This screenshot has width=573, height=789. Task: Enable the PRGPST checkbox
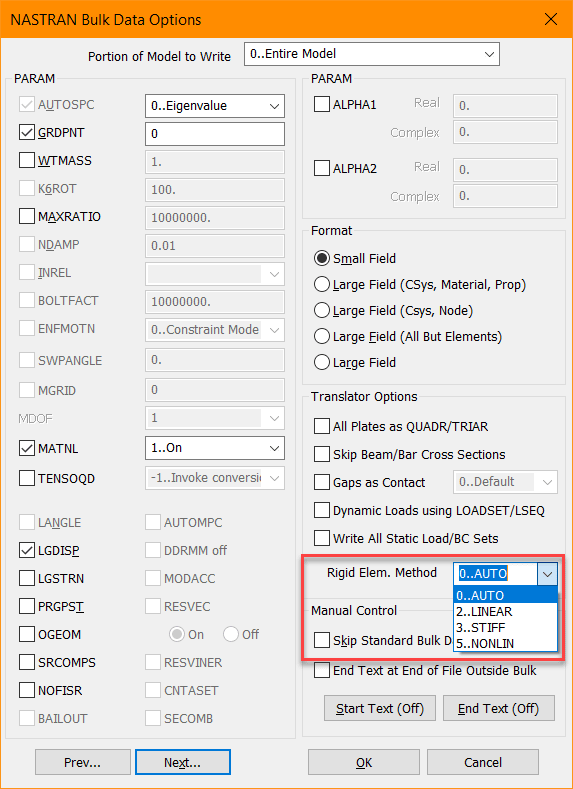(26, 606)
